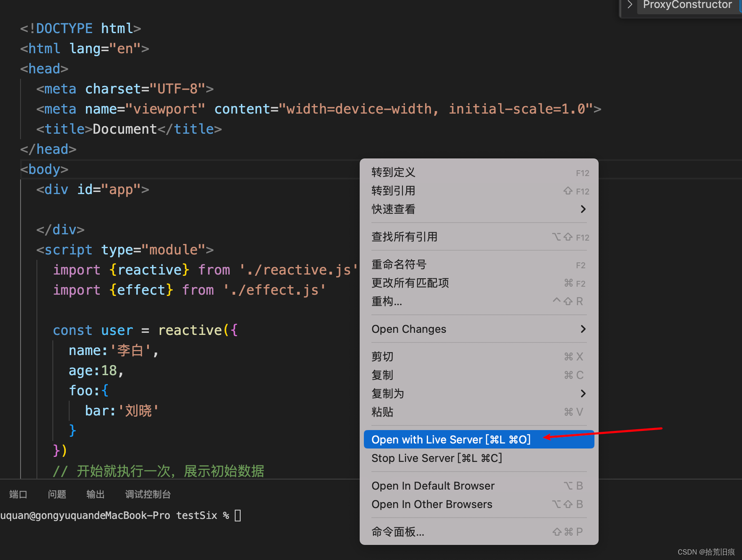The width and height of the screenshot is (742, 560).
Task: Expand the ProxyConstructor breadcrumb chevron
Action: click(629, 5)
